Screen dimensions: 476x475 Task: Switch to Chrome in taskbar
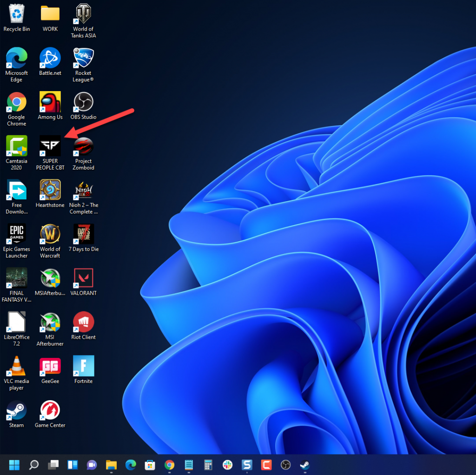(169, 465)
